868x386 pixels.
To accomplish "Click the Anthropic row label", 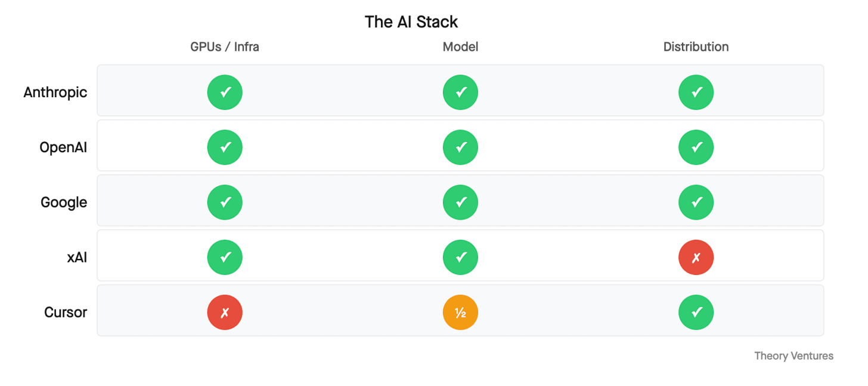I will click(55, 92).
